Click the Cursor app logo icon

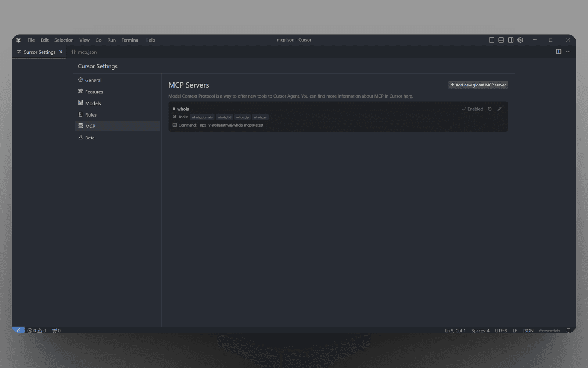click(x=18, y=40)
